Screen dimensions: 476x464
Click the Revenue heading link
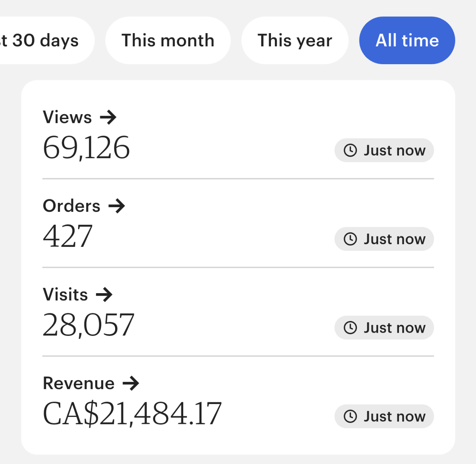(79, 383)
